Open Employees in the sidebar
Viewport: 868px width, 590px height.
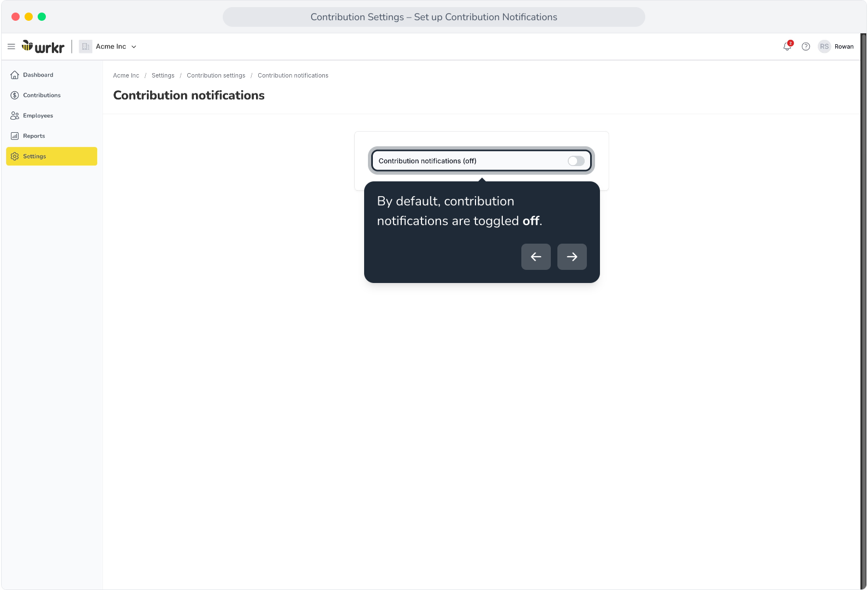pyautogui.click(x=51, y=116)
